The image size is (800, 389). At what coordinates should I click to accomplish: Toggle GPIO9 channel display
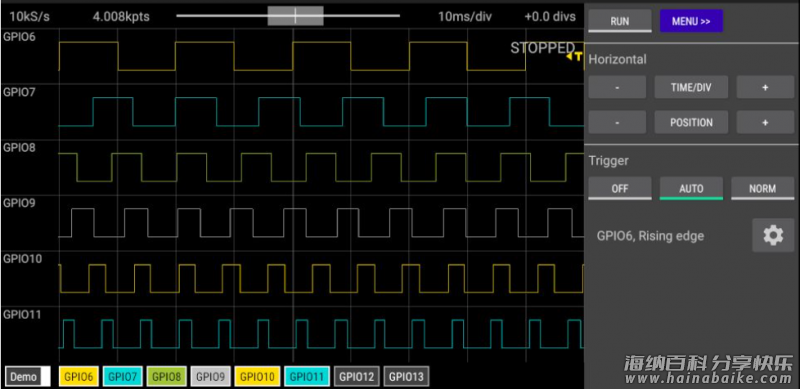point(211,377)
